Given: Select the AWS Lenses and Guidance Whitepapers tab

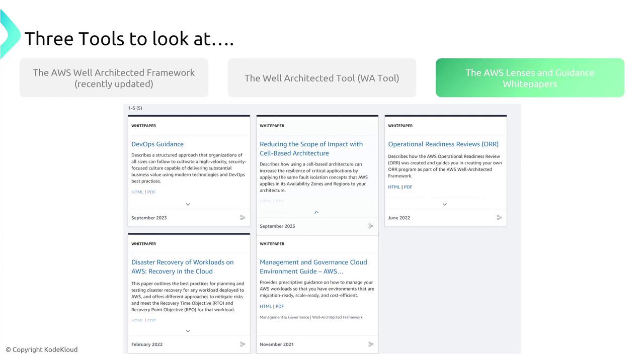Looking at the screenshot, I should click(530, 78).
